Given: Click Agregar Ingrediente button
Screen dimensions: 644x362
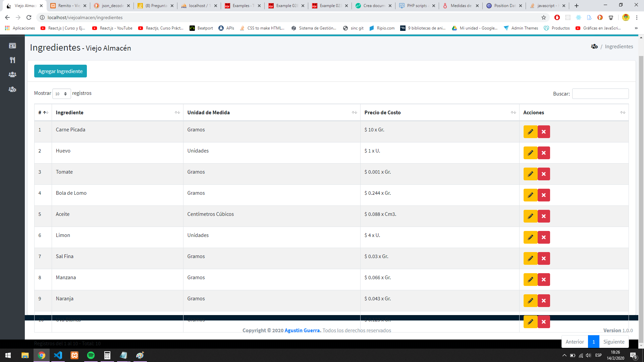Looking at the screenshot, I should click(60, 71).
